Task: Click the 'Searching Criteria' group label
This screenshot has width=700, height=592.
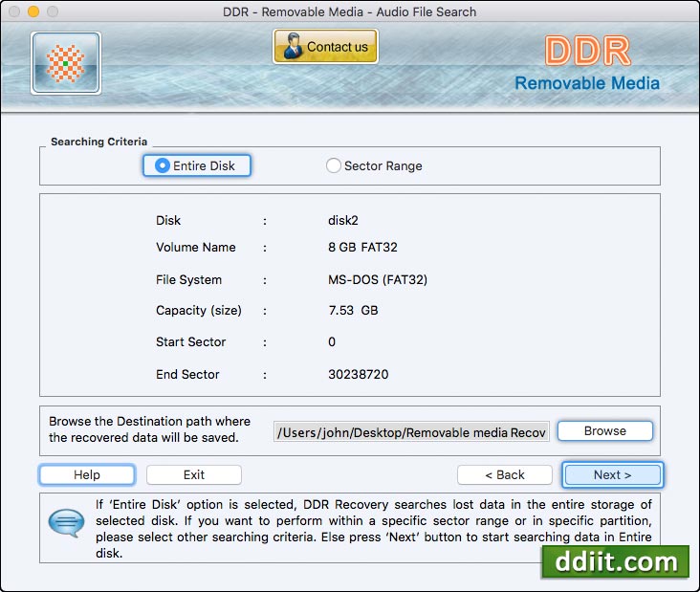Action: [x=98, y=142]
